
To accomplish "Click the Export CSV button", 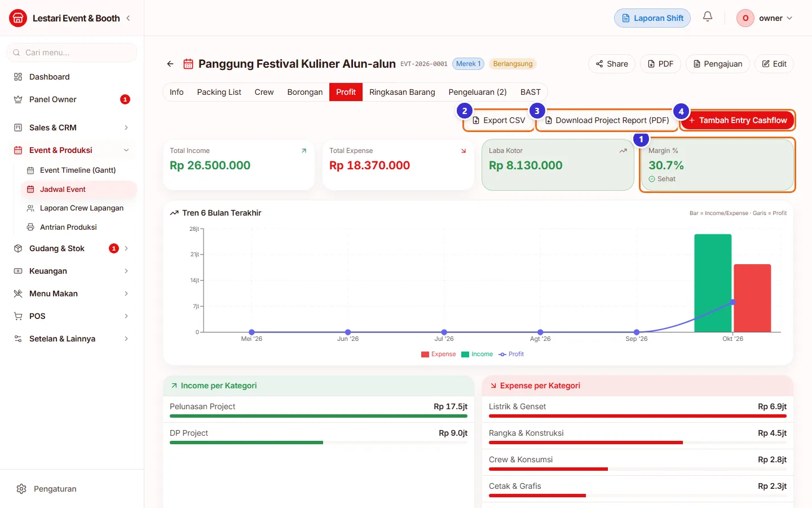I will point(498,120).
